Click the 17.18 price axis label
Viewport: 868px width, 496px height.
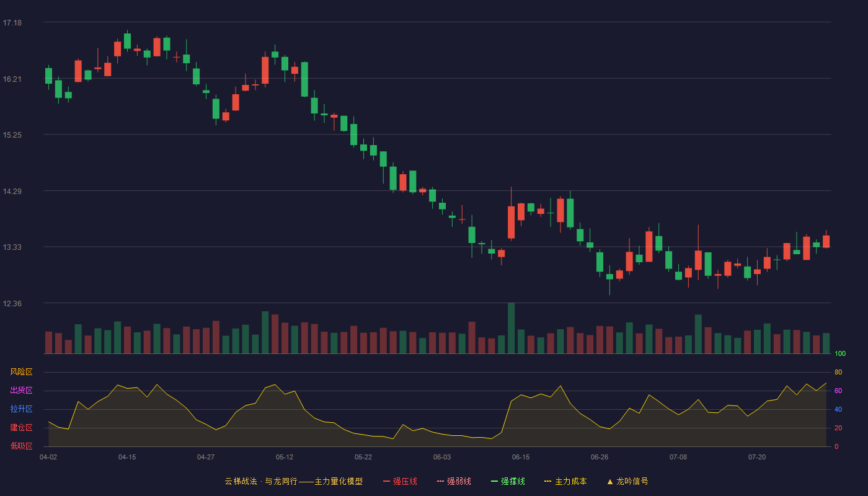point(12,23)
